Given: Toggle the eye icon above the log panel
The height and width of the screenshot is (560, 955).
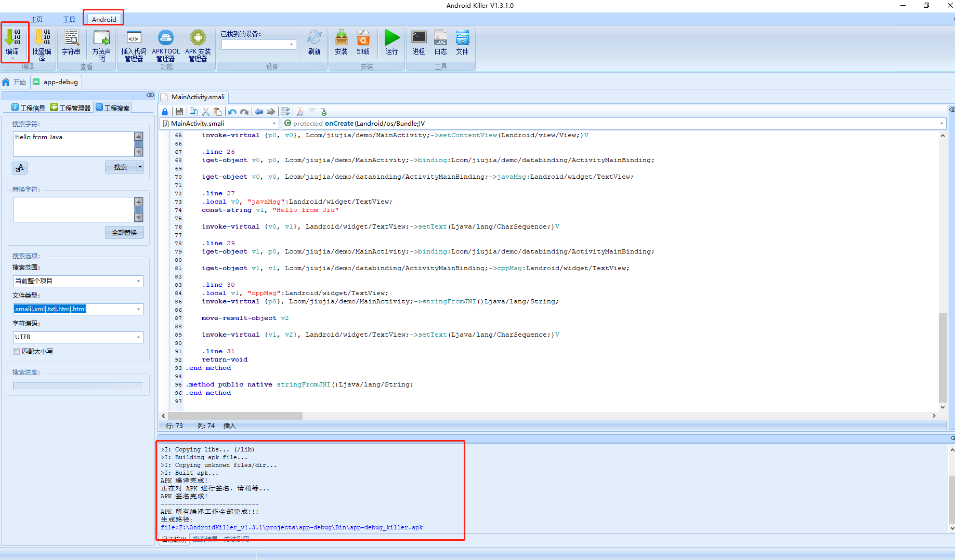Looking at the screenshot, I should click(x=952, y=438).
